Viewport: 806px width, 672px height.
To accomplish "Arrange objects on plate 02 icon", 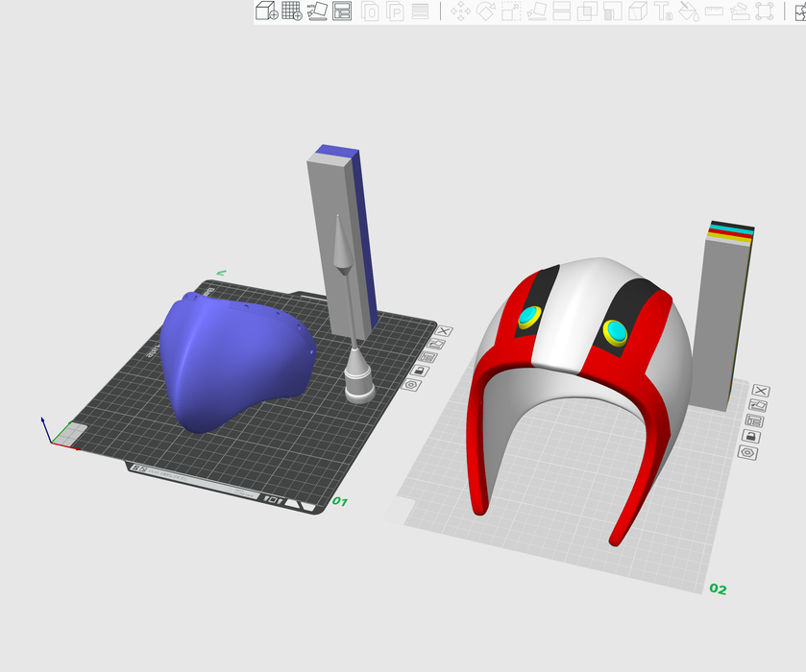I will 755,420.
